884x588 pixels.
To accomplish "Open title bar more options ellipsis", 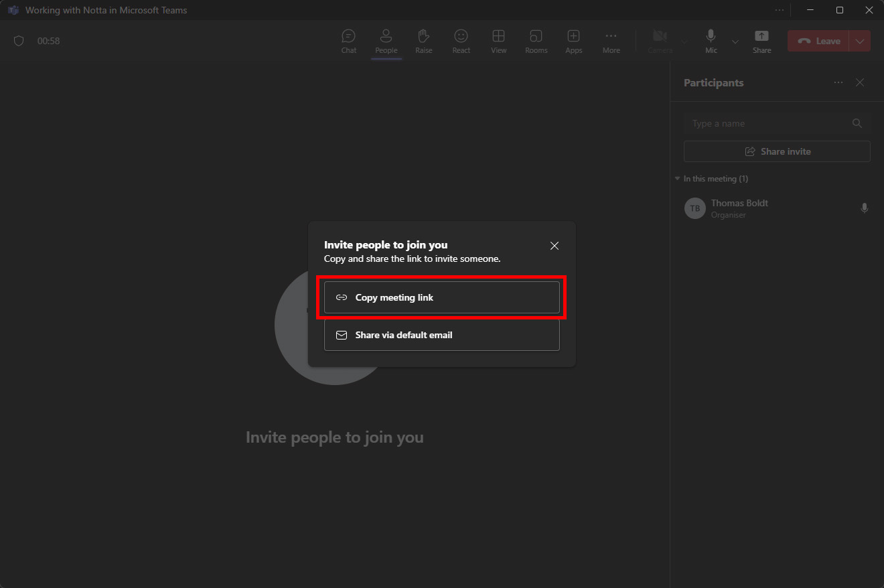I will [780, 10].
